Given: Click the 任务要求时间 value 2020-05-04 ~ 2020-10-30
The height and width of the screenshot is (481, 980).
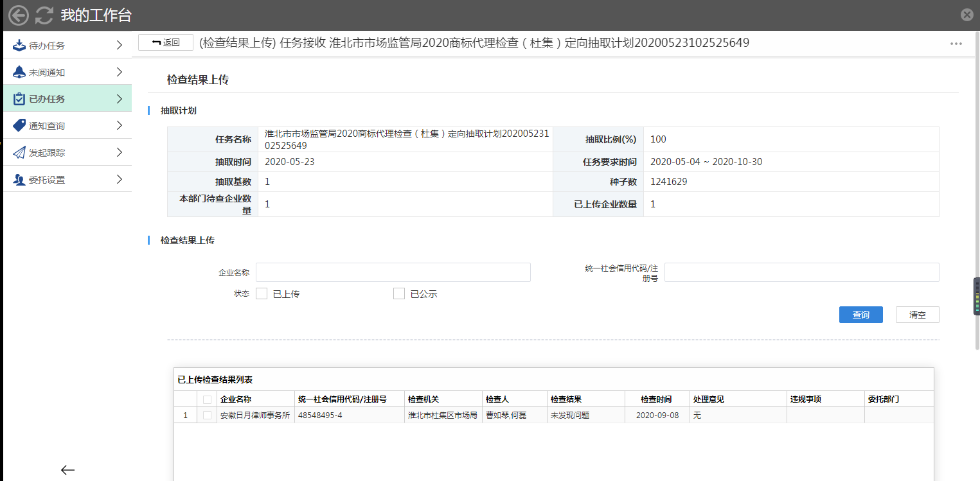Looking at the screenshot, I should pyautogui.click(x=706, y=162).
